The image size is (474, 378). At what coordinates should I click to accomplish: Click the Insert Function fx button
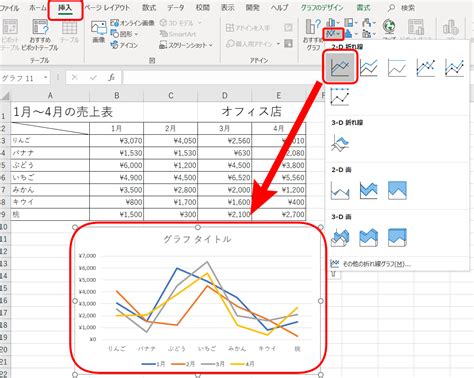(x=111, y=78)
